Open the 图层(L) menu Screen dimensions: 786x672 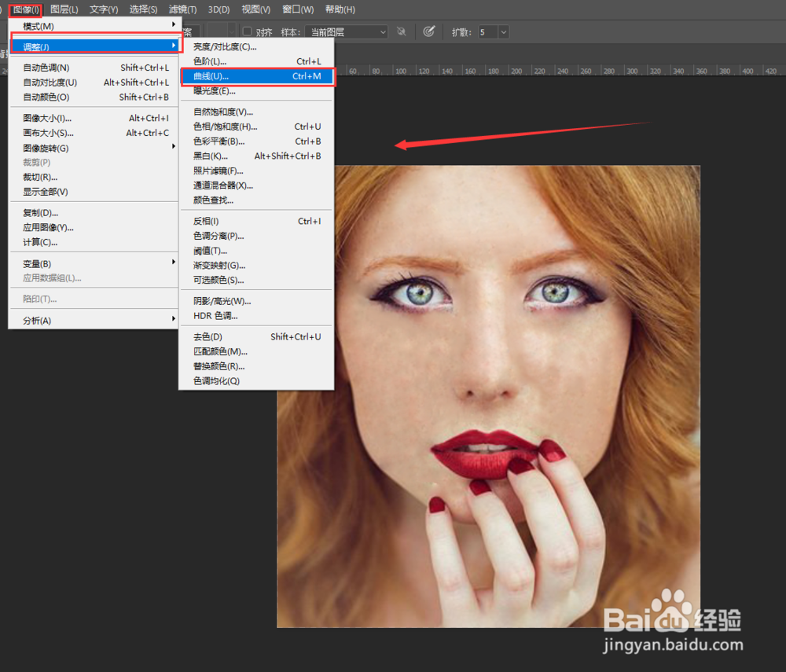tap(64, 9)
